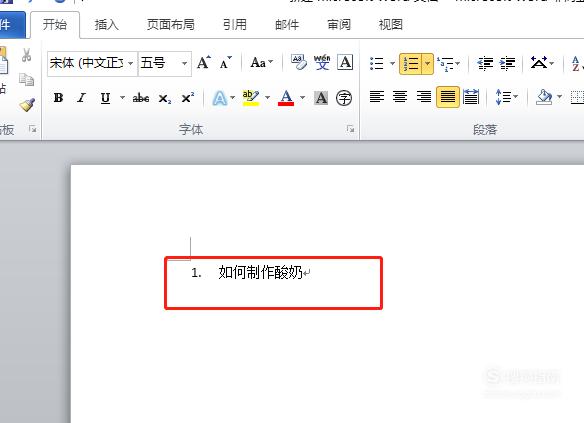The image size is (584, 423).
Task: Apply character border with the boxed A
Action: point(345,62)
